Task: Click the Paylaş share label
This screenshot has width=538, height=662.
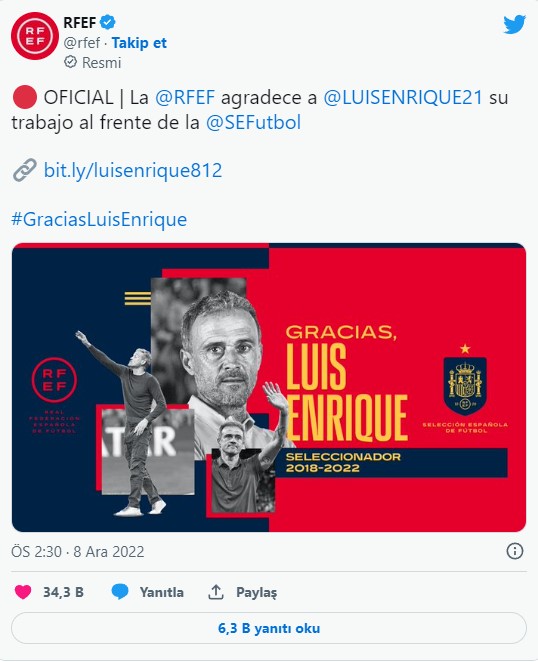Action: point(257,592)
